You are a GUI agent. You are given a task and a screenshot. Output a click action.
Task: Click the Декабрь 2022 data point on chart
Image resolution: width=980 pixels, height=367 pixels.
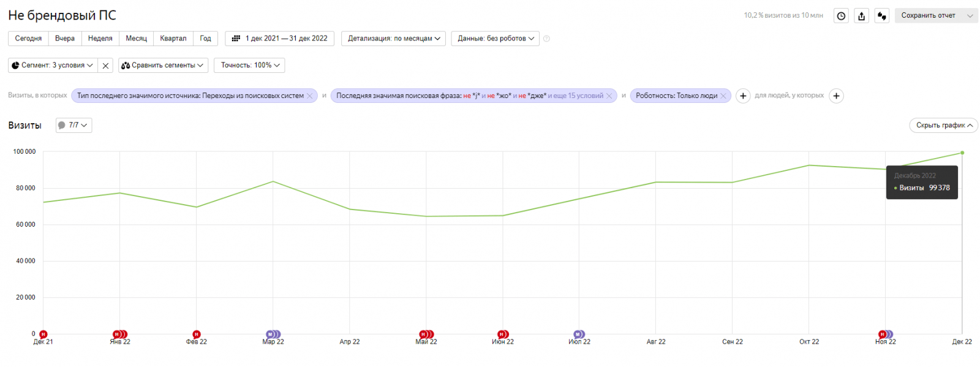coord(962,153)
